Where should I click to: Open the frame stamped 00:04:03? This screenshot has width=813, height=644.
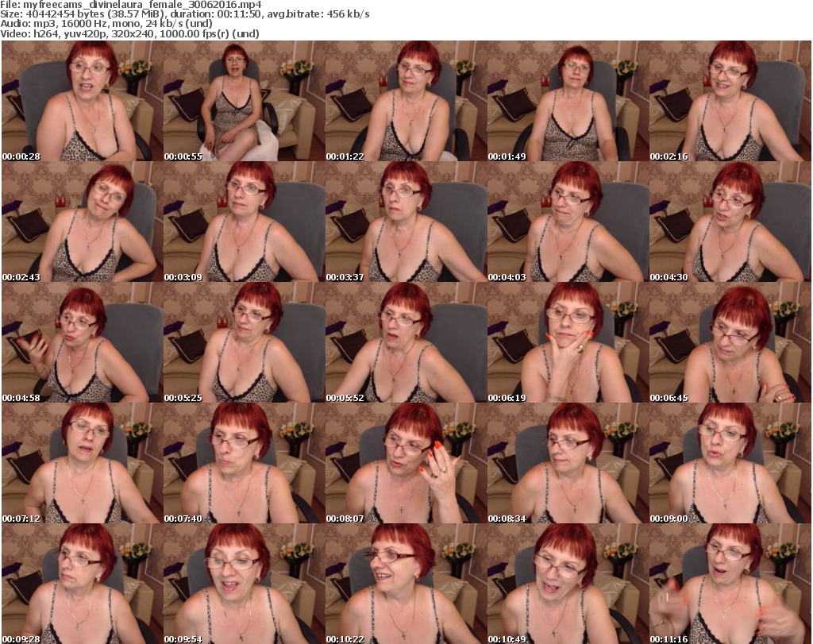(568, 222)
